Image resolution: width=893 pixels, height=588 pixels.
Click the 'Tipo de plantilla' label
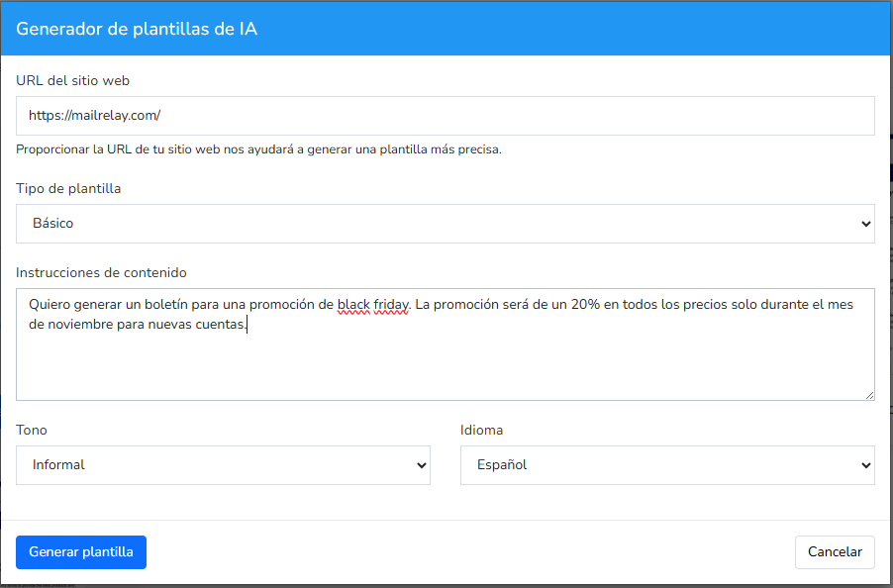point(67,188)
